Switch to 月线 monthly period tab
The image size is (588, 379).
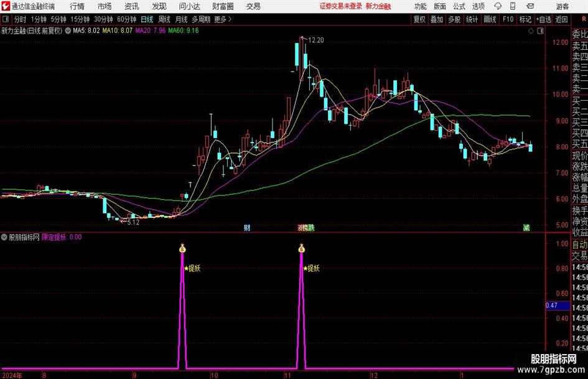[181, 19]
